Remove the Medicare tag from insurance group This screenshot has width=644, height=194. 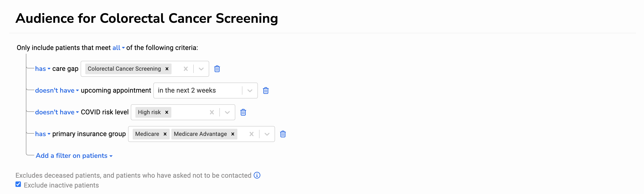tap(165, 134)
